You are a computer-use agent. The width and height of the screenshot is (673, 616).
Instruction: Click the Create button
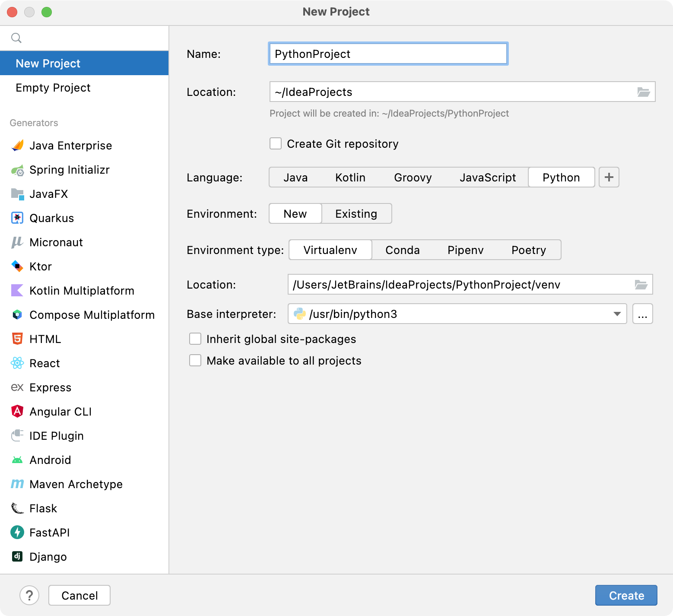pyautogui.click(x=626, y=595)
